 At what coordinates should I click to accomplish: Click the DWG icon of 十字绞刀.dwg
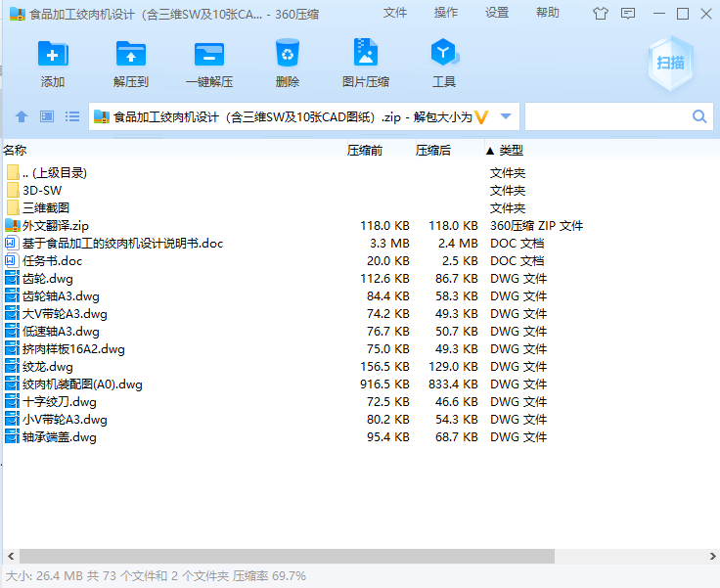coord(12,401)
